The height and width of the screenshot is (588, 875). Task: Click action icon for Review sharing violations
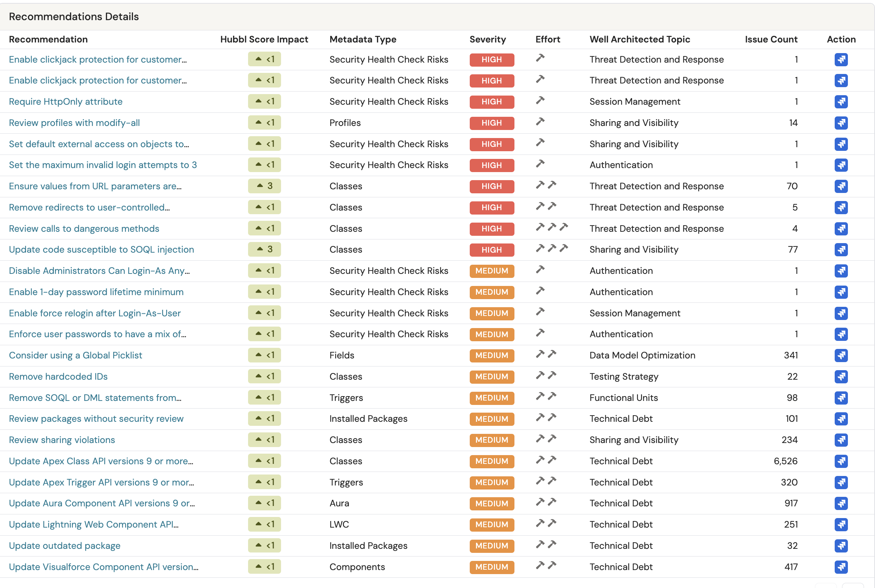pos(841,440)
